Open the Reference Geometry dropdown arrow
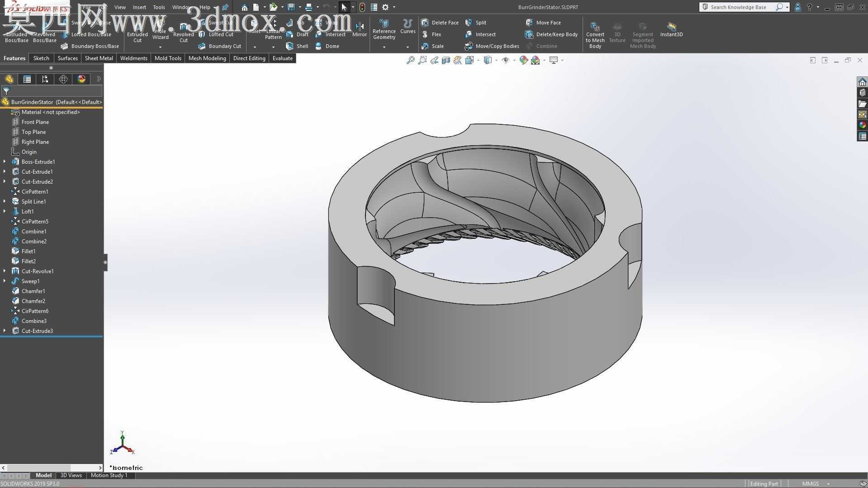The width and height of the screenshot is (868, 488). [384, 47]
